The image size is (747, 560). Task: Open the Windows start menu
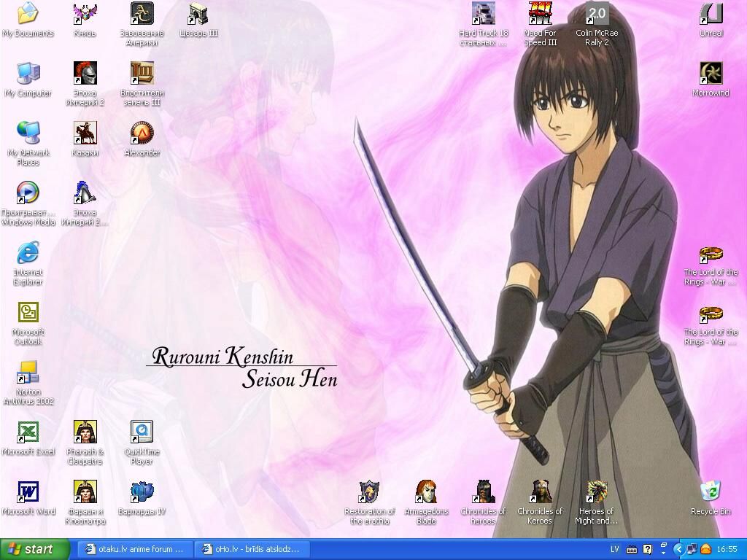(x=35, y=550)
